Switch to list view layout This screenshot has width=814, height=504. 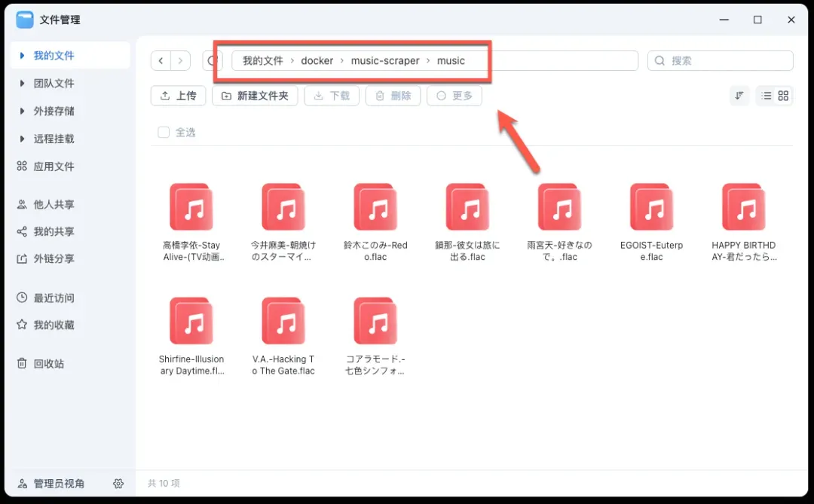coord(767,96)
